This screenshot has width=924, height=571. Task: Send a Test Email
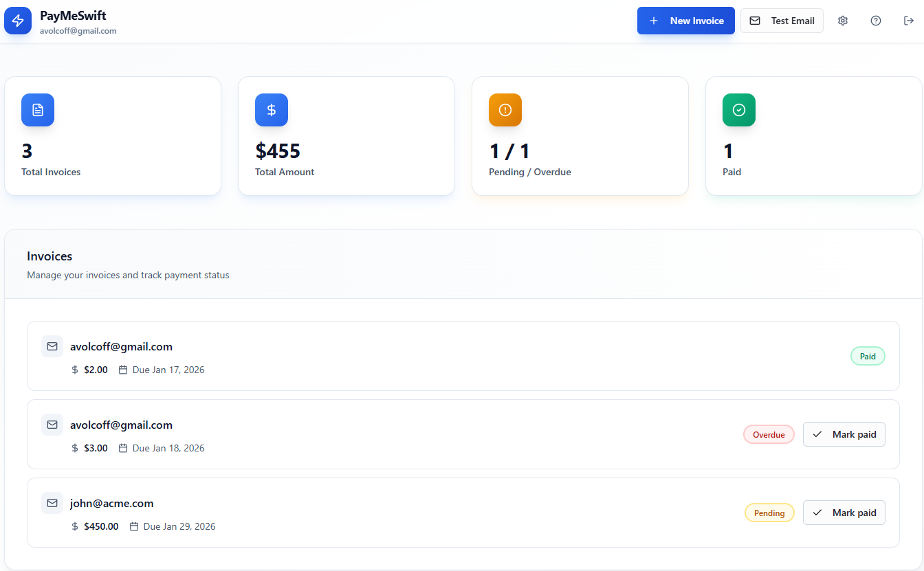point(782,21)
